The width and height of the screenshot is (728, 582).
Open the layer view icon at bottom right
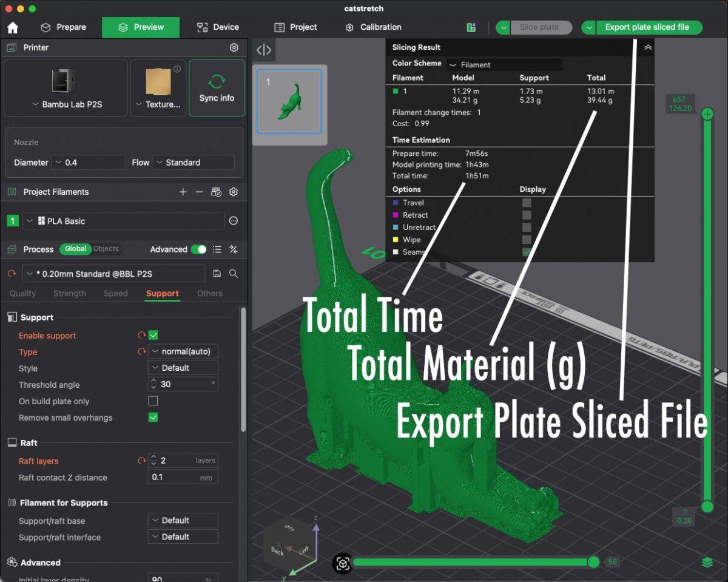(x=707, y=563)
